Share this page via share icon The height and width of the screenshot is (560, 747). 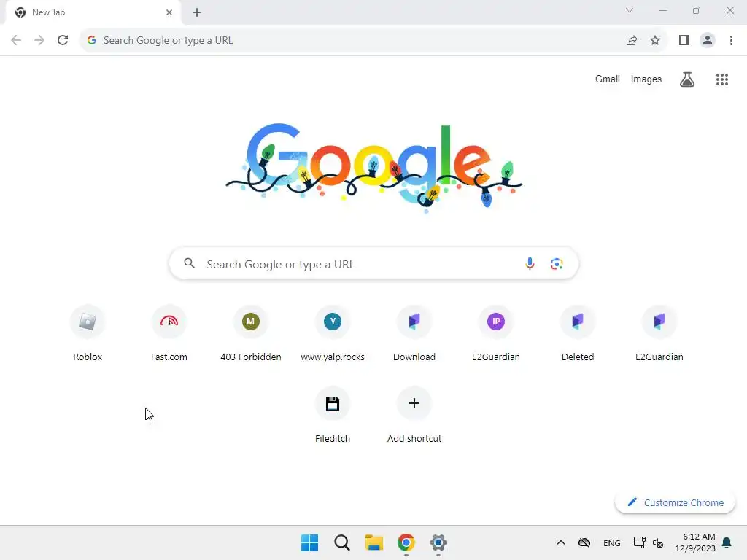(x=632, y=41)
